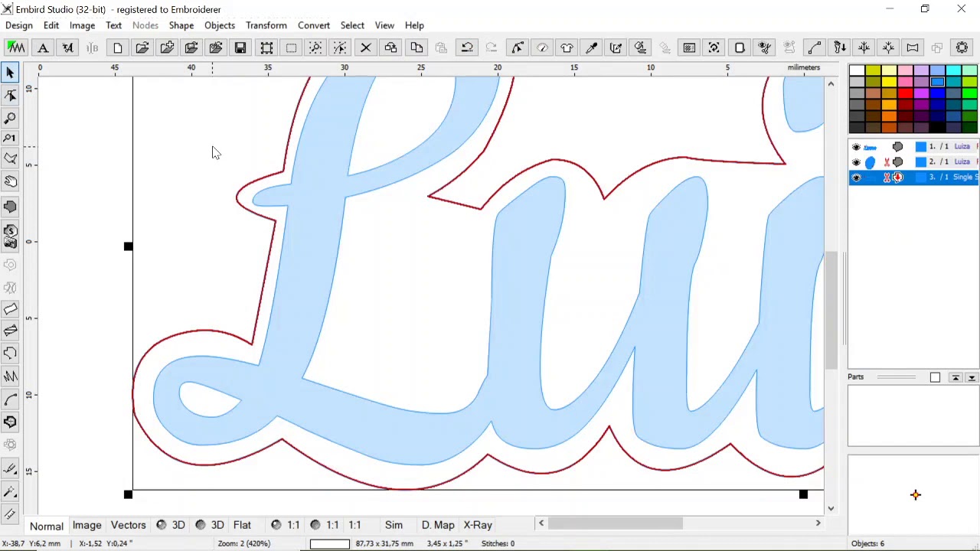Click the curve with nodes toolbar icon
The width and height of the screenshot is (980, 551).
click(814, 47)
